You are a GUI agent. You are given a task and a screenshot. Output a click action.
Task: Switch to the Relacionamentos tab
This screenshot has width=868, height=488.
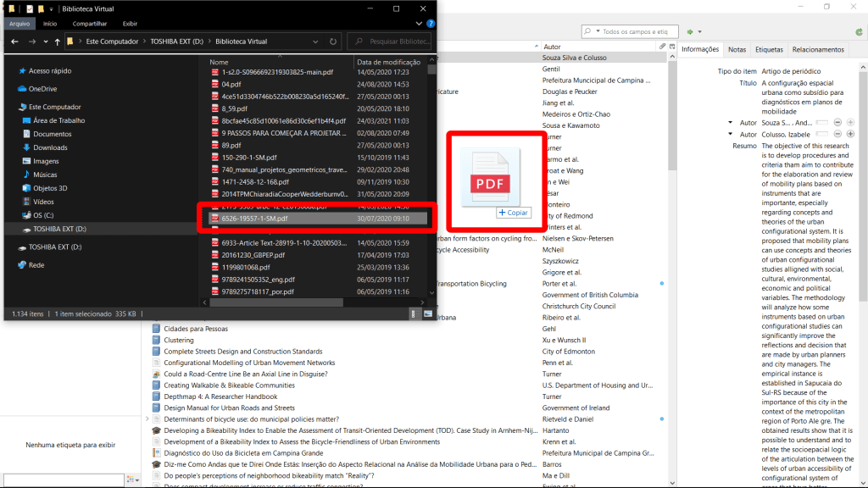pyautogui.click(x=818, y=50)
